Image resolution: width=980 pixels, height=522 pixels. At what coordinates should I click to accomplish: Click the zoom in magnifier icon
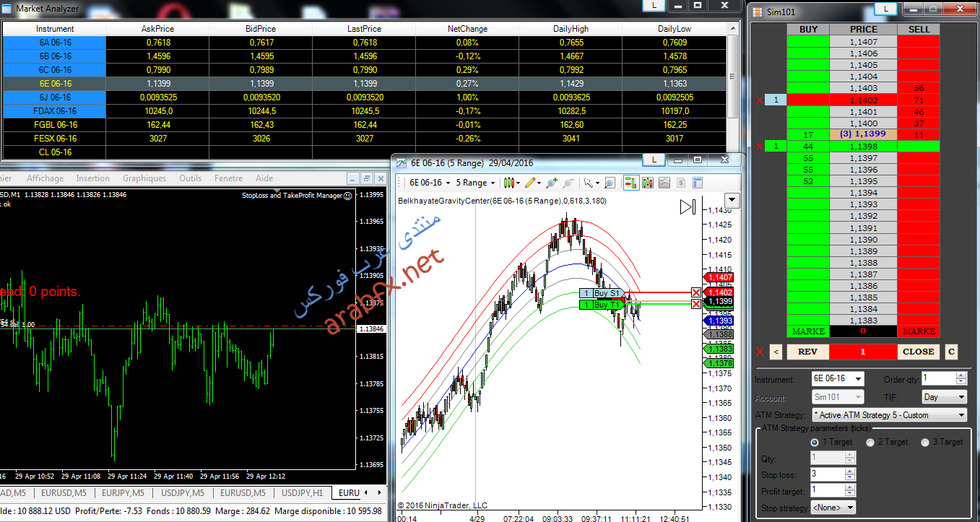(x=552, y=183)
